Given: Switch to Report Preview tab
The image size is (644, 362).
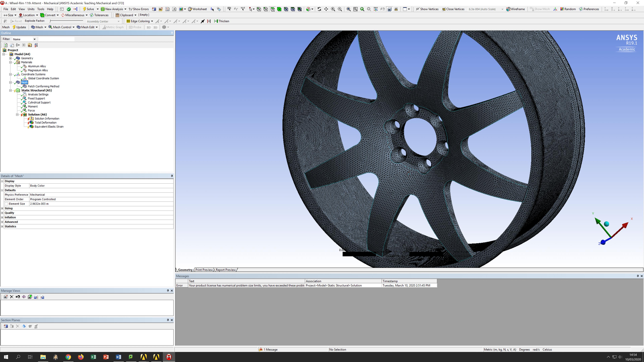Looking at the screenshot, I should point(226,270).
